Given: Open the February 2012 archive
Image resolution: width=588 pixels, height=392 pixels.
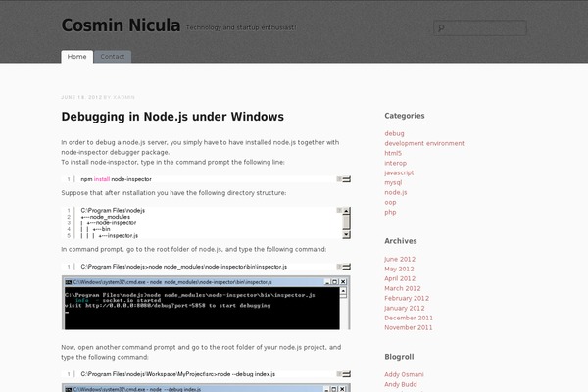Looking at the screenshot, I should pos(407,298).
